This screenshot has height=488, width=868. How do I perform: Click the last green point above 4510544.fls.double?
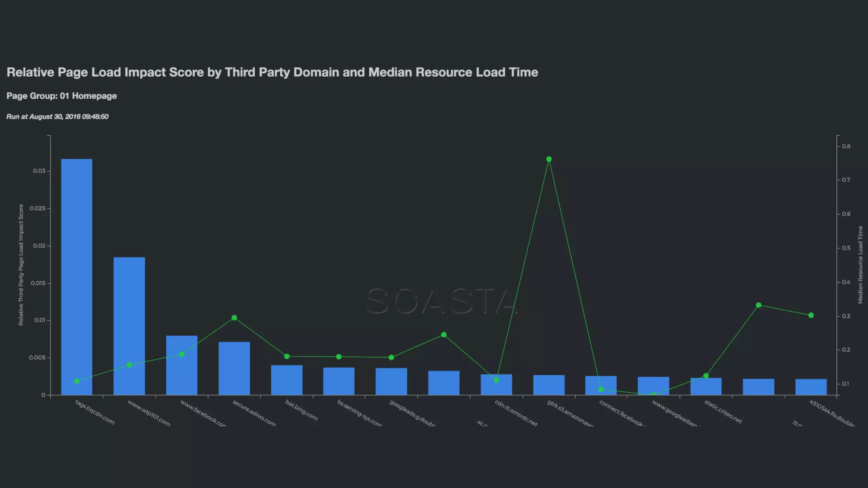tap(811, 315)
